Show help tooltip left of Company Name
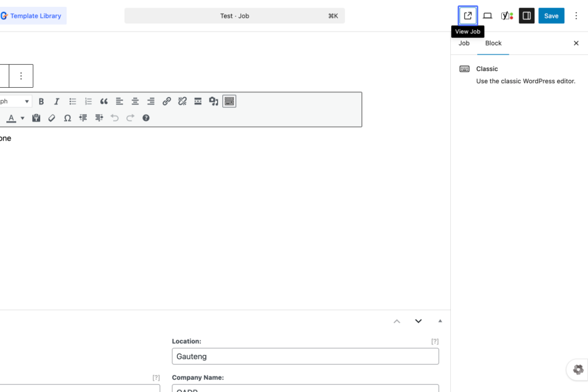The image size is (588, 392). point(156,378)
